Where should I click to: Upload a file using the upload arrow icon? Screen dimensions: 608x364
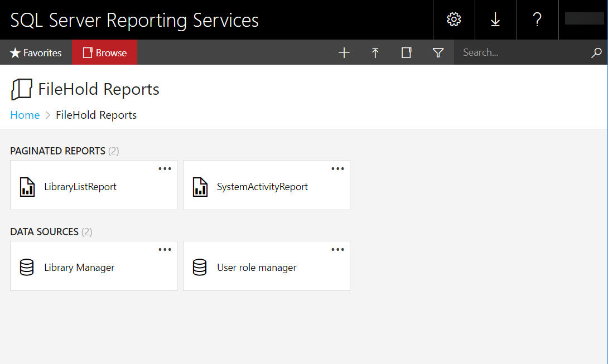375,52
